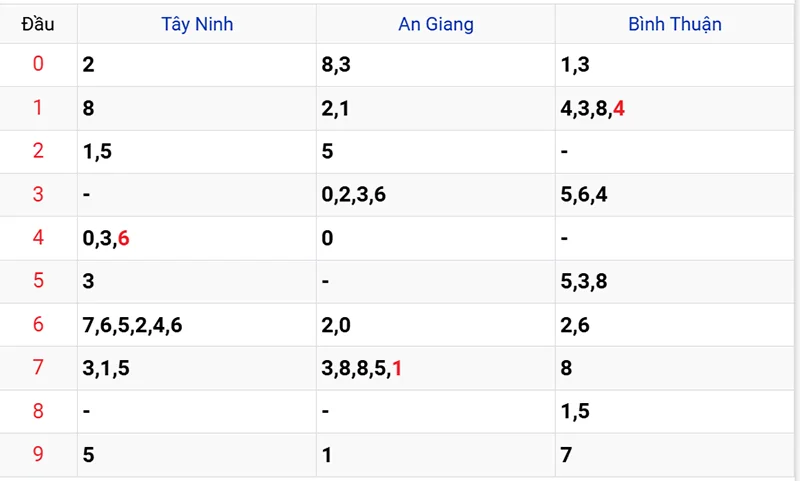Click Bình Thuận cell showing 2,6

pyautogui.click(x=674, y=325)
